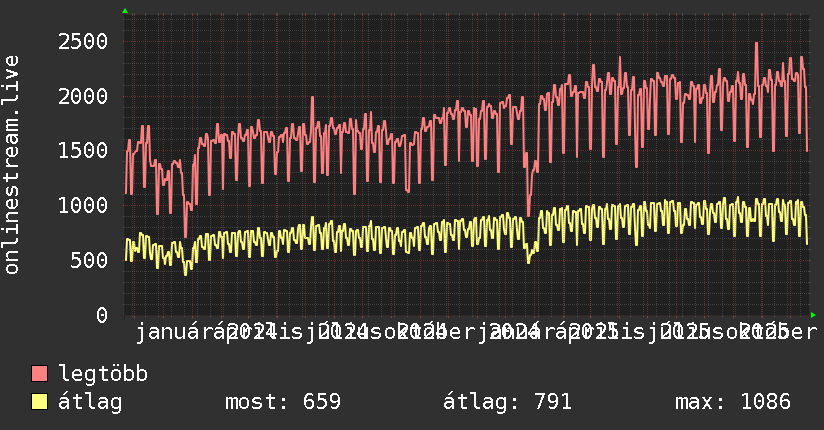Click the yellow átlag color swatch
824x430 pixels.
39,402
